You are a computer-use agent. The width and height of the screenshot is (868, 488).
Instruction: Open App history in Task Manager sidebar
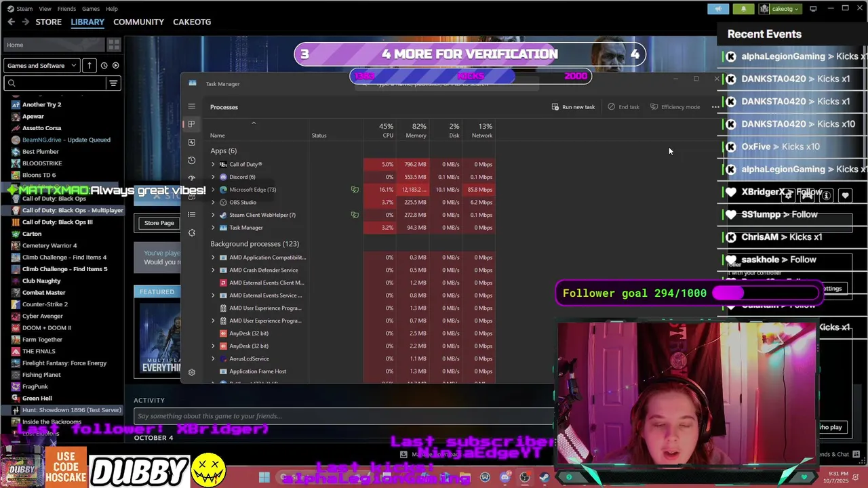click(x=192, y=161)
